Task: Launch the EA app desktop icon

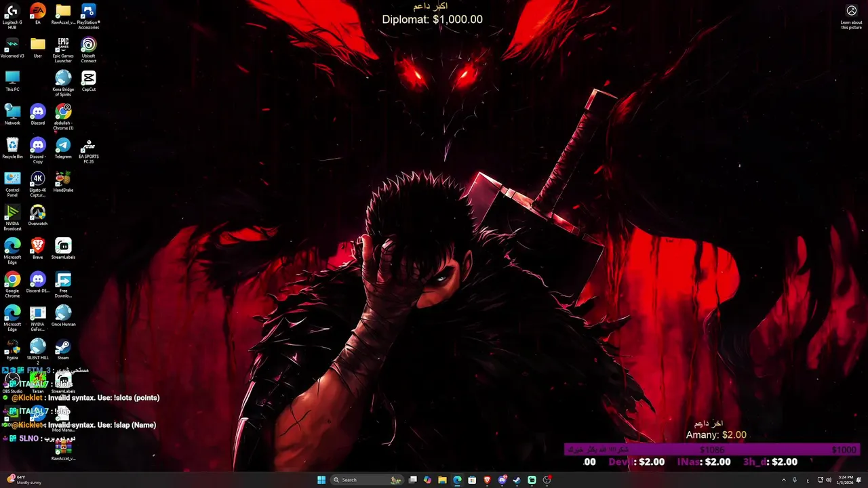Action: click(38, 14)
